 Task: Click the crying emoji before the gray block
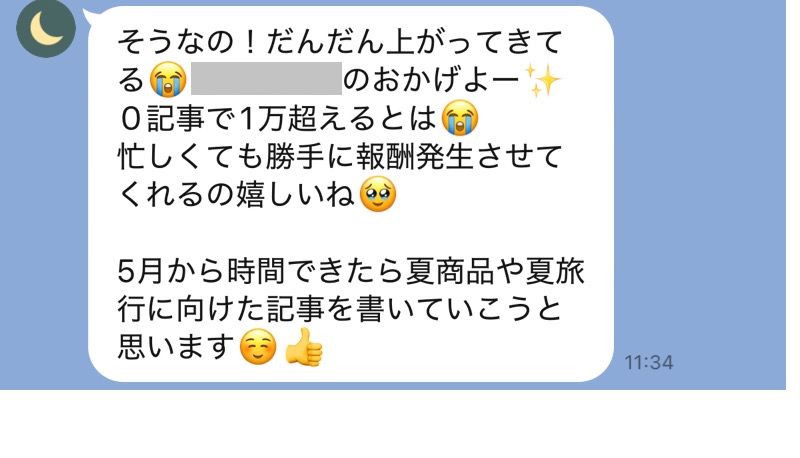click(168, 80)
